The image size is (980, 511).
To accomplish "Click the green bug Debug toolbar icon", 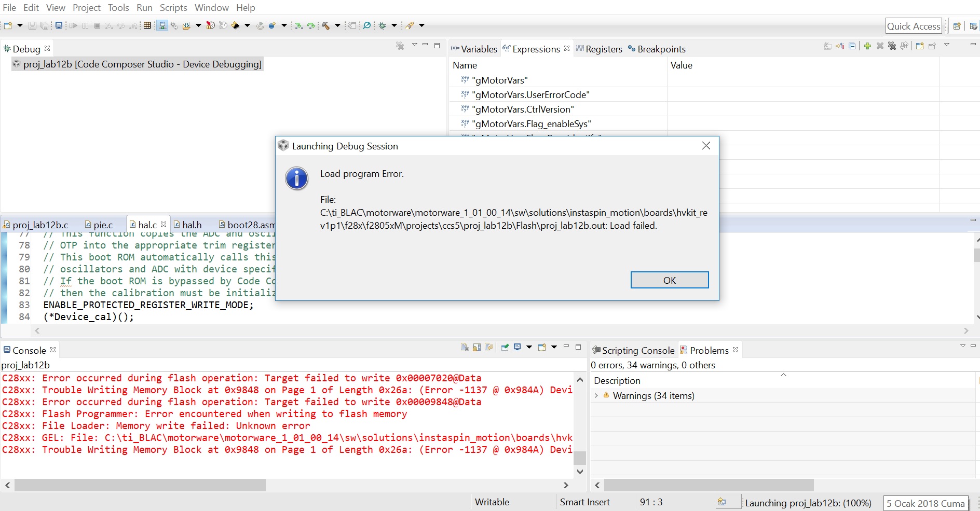I will pyautogui.click(x=383, y=25).
